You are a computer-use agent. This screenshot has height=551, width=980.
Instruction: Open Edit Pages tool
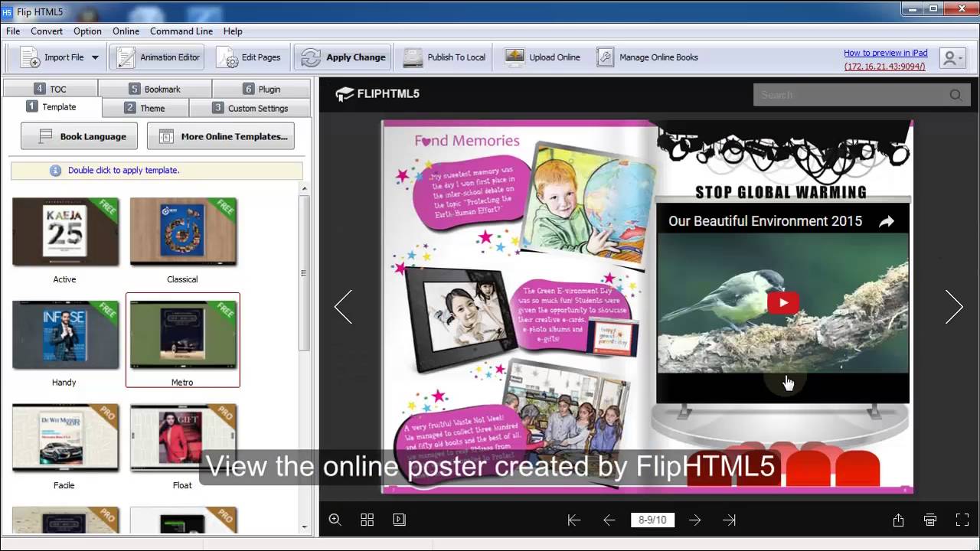click(x=249, y=57)
